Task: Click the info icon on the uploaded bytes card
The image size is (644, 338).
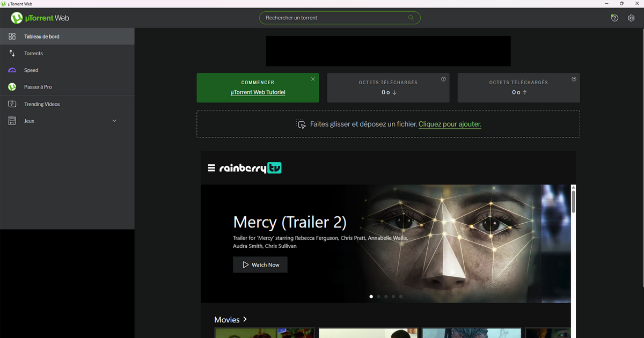Action: point(573,79)
